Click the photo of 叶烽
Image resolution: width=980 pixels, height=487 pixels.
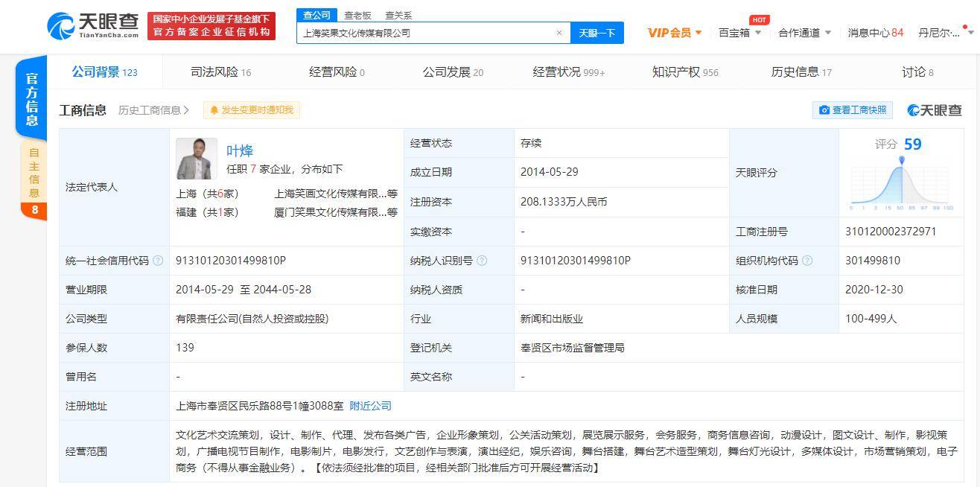pos(197,159)
